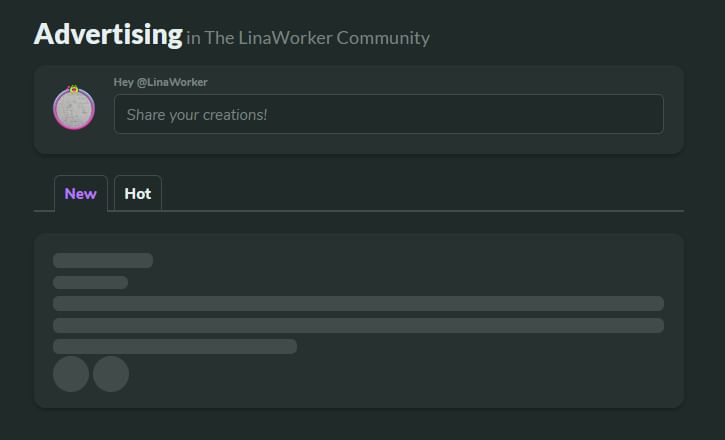Click the Hey @LinaWorker label
The width and height of the screenshot is (725, 440).
click(160, 82)
